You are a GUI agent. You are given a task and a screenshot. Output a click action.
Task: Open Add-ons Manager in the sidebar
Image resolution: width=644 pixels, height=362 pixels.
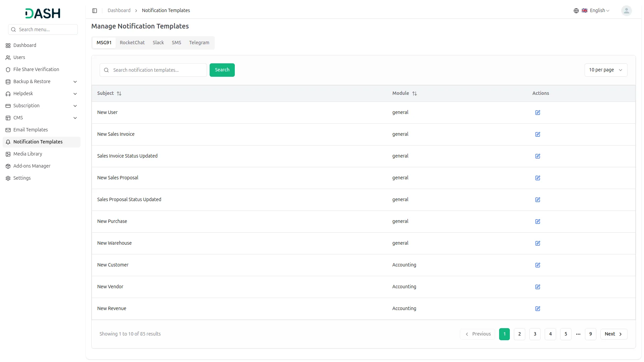(32, 166)
